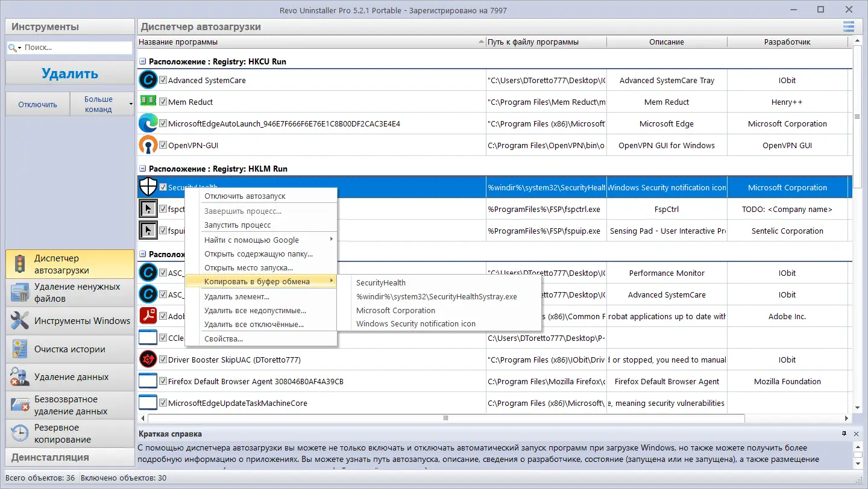Image resolution: width=868 pixels, height=489 pixels.
Task: Open Инструменты Windows wrench icon
Action: click(20, 321)
